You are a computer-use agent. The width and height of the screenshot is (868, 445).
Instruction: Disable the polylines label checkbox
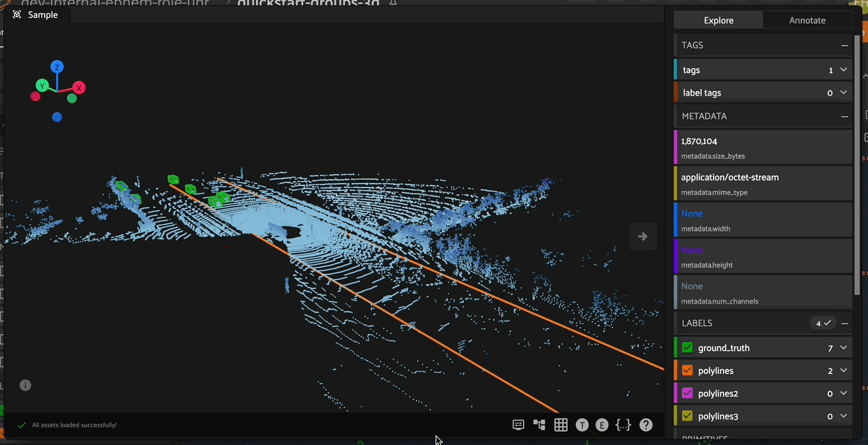pyautogui.click(x=687, y=370)
